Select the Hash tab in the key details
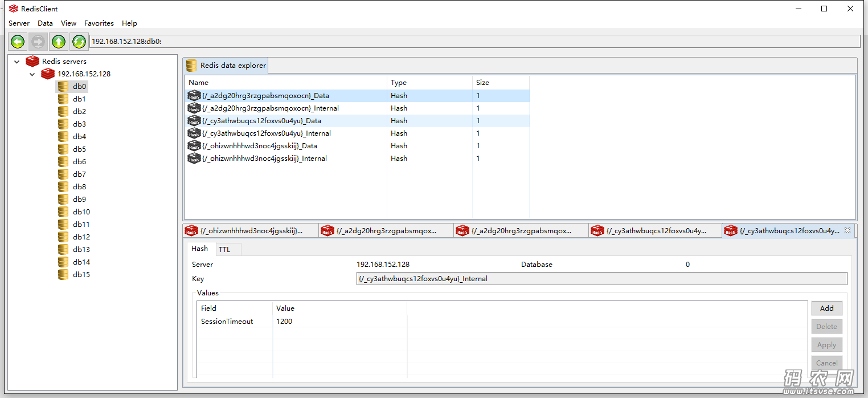This screenshot has width=868, height=398. 200,249
